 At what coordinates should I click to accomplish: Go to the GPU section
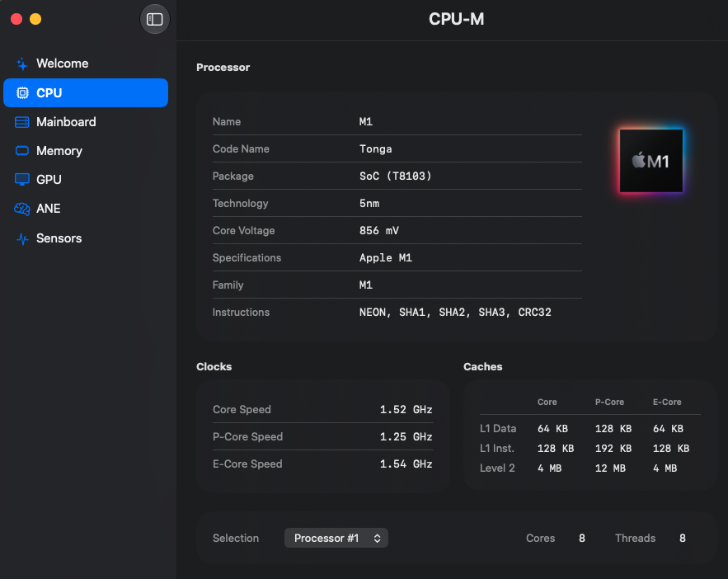point(86,180)
